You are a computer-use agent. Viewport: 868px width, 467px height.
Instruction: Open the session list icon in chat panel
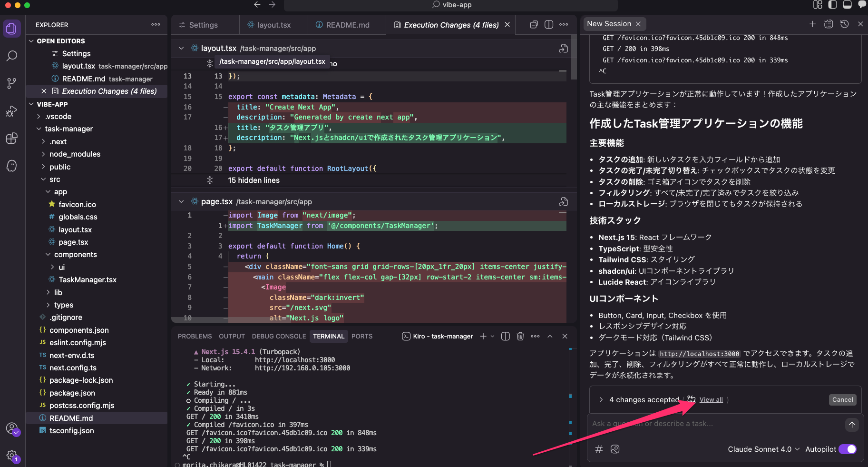[x=829, y=24]
